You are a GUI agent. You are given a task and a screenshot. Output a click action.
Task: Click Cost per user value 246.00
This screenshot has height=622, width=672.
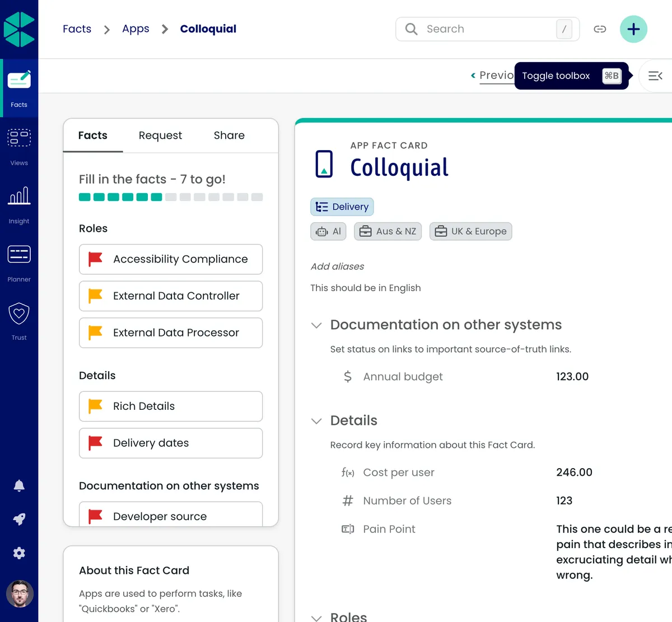tap(574, 473)
